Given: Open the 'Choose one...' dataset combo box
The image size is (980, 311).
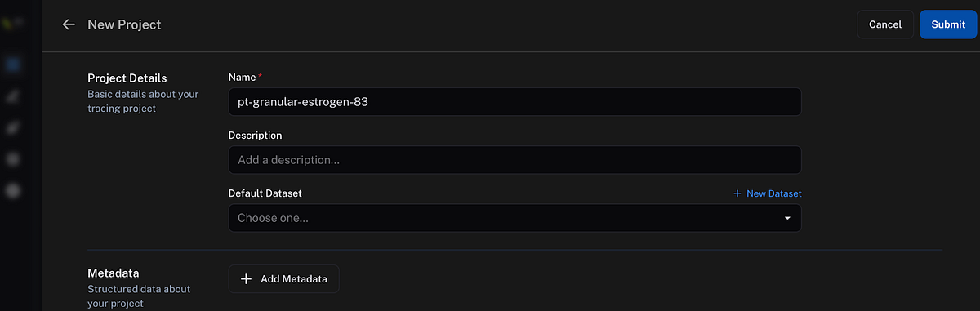Looking at the screenshot, I should pos(514,218).
